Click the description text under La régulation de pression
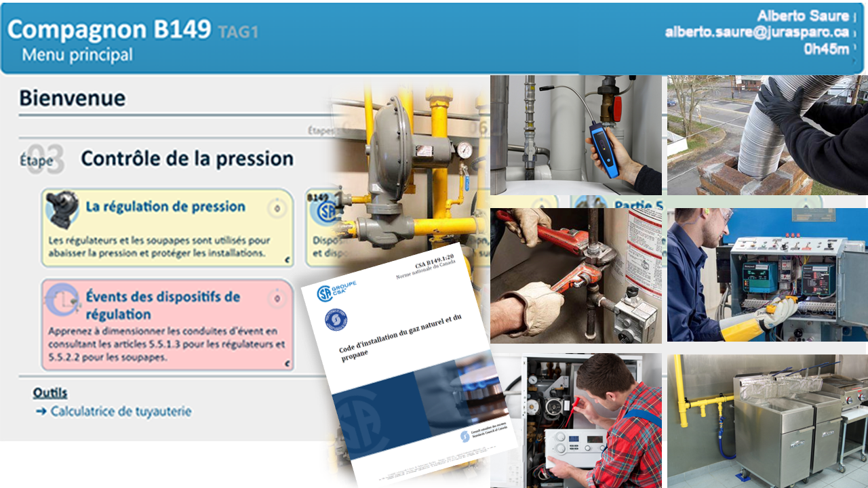868x488 pixels. [159, 247]
